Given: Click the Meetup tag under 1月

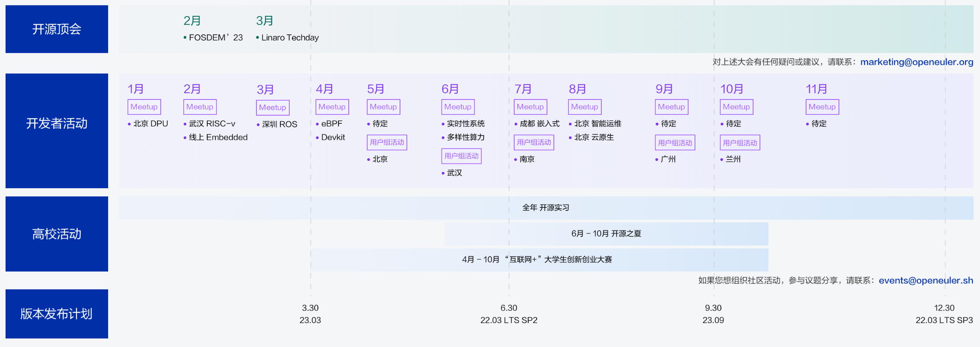Looking at the screenshot, I should click(x=144, y=107).
